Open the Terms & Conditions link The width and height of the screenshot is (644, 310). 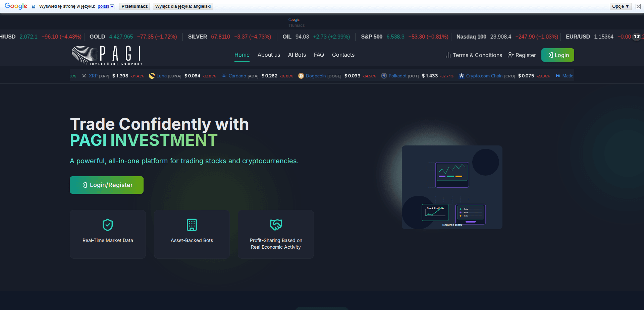(x=477, y=55)
